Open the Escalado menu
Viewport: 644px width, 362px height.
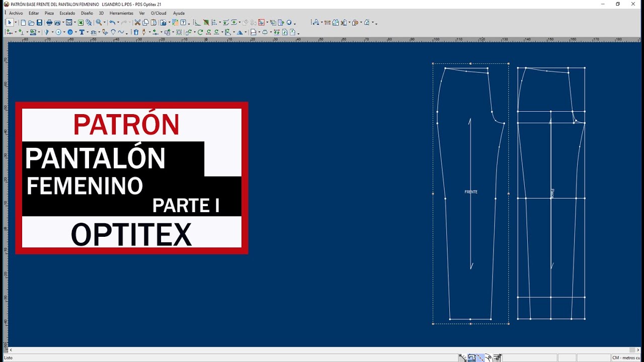pyautogui.click(x=67, y=13)
